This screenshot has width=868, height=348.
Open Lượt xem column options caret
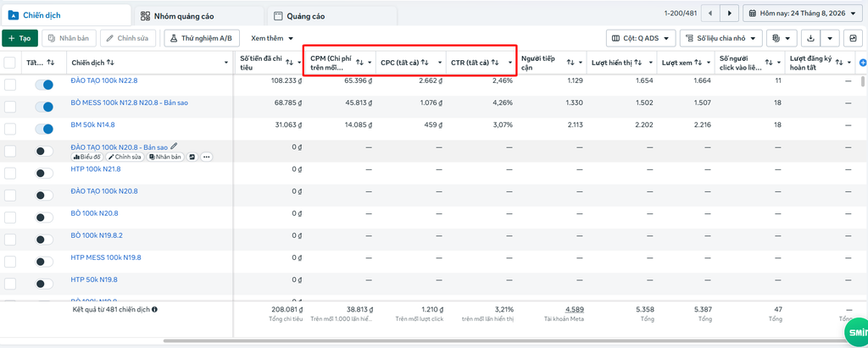710,63
